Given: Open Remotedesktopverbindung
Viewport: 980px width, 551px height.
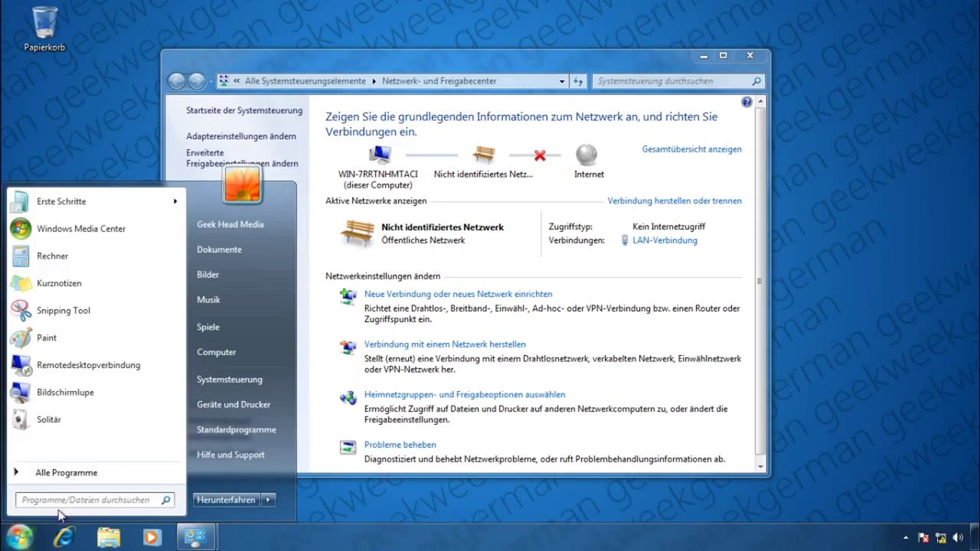Looking at the screenshot, I should tap(96, 365).
